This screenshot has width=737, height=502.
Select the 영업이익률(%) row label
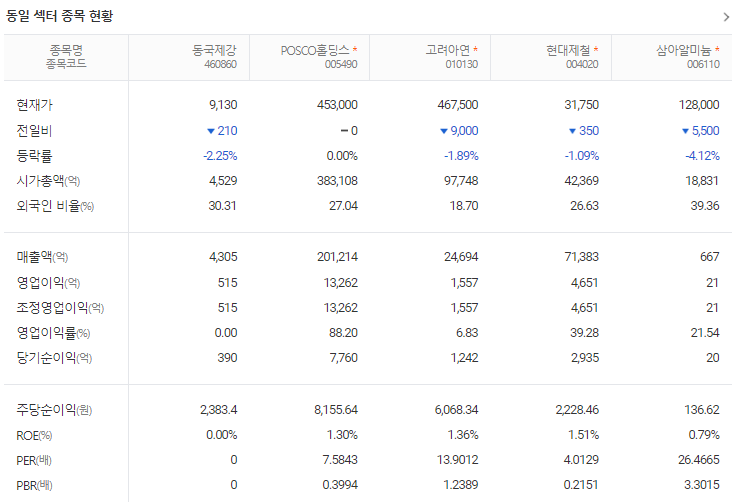click(x=53, y=333)
